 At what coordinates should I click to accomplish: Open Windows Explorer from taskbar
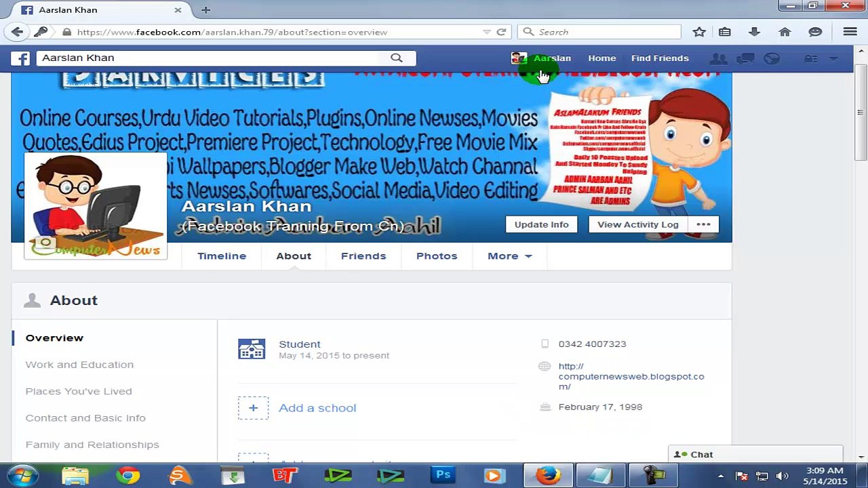click(75, 476)
